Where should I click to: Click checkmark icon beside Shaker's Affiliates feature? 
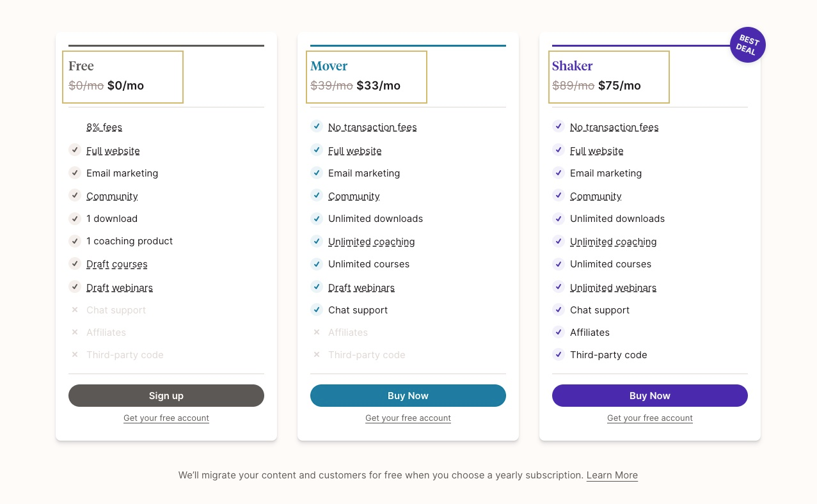click(558, 332)
